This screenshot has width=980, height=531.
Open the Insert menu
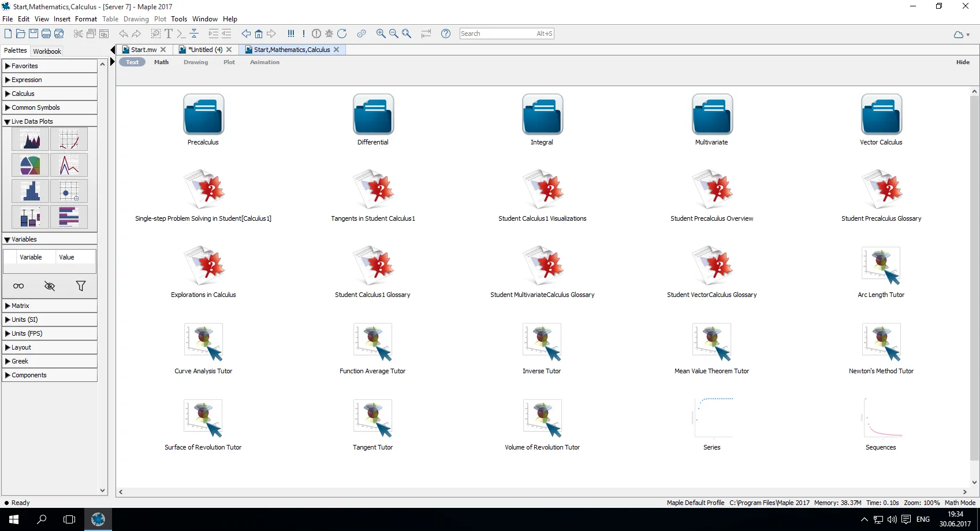(x=62, y=19)
